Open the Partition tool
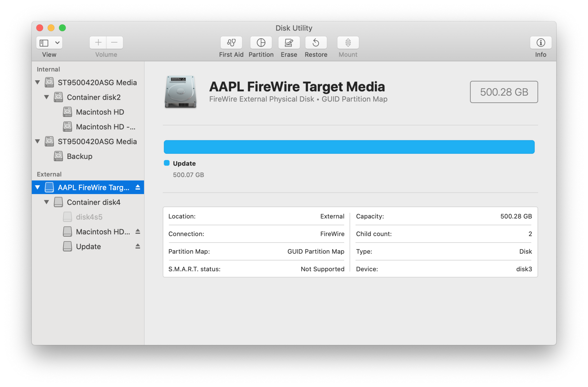The height and width of the screenshot is (387, 588). tap(261, 43)
